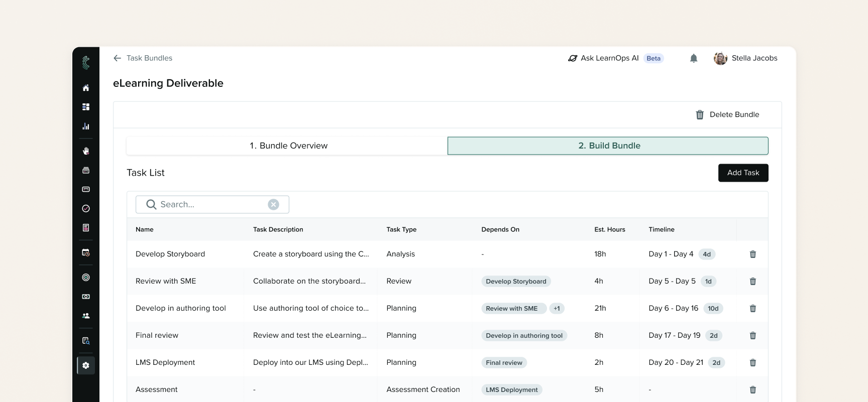The image size is (868, 402).
Task: Delete the Develop Storyboard task row
Action: tap(753, 254)
